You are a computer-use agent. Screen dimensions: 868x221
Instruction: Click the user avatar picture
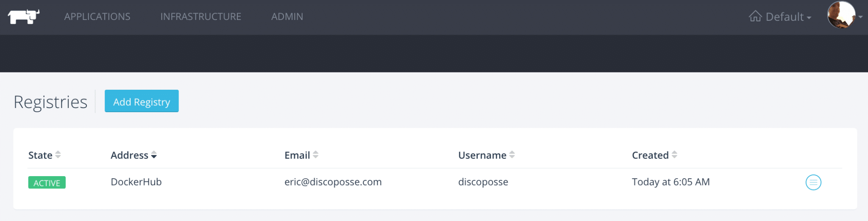click(x=841, y=14)
